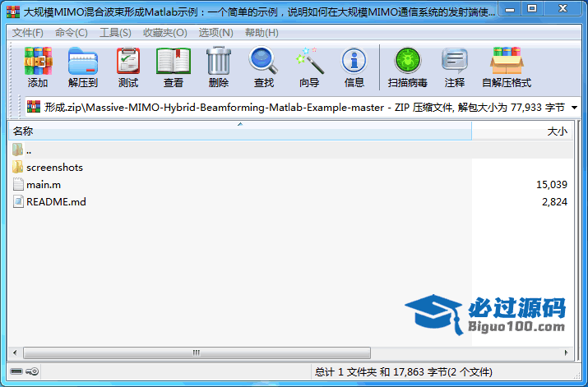Sort by the Name (名称) column header
Viewport: 588px width, 387px height.
pos(240,131)
